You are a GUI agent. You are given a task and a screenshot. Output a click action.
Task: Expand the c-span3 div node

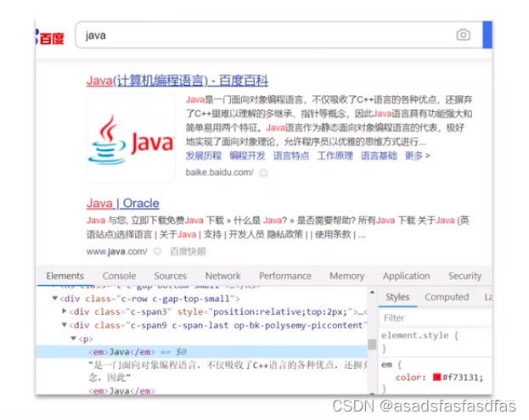tap(64, 311)
